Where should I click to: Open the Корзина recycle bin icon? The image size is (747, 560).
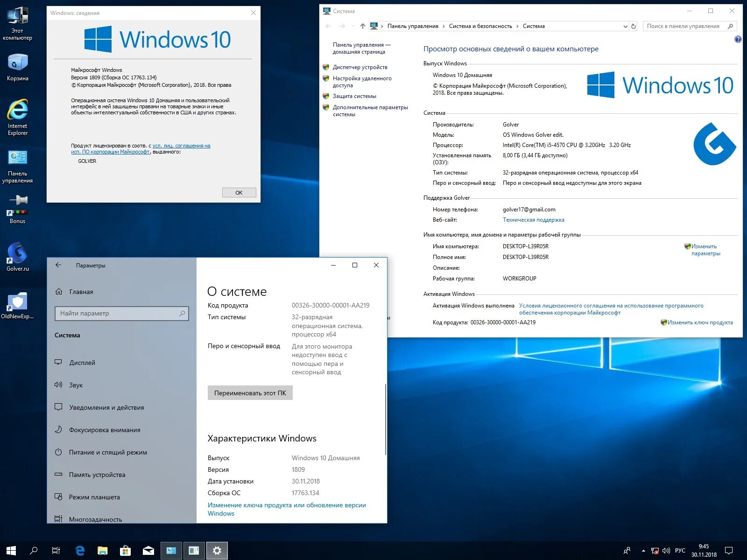[17, 67]
